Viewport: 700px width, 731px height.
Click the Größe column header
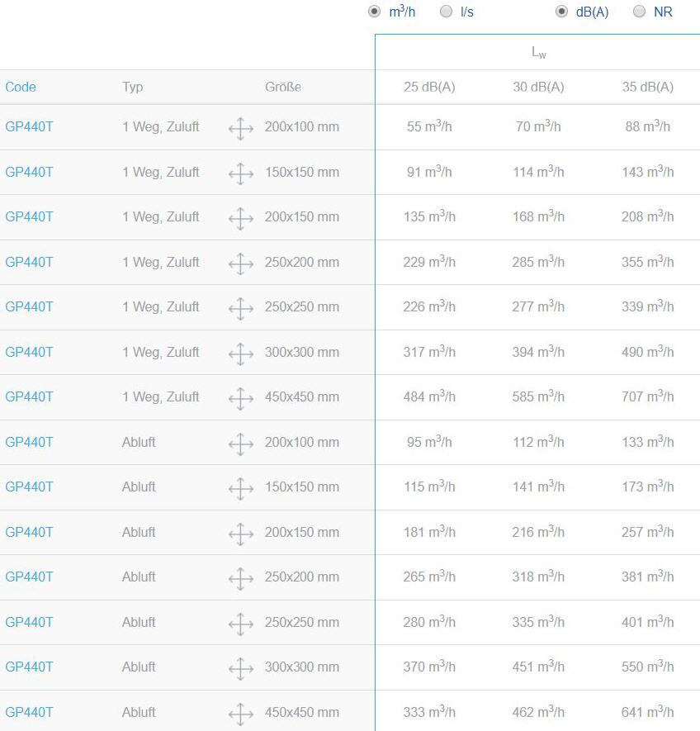click(283, 87)
